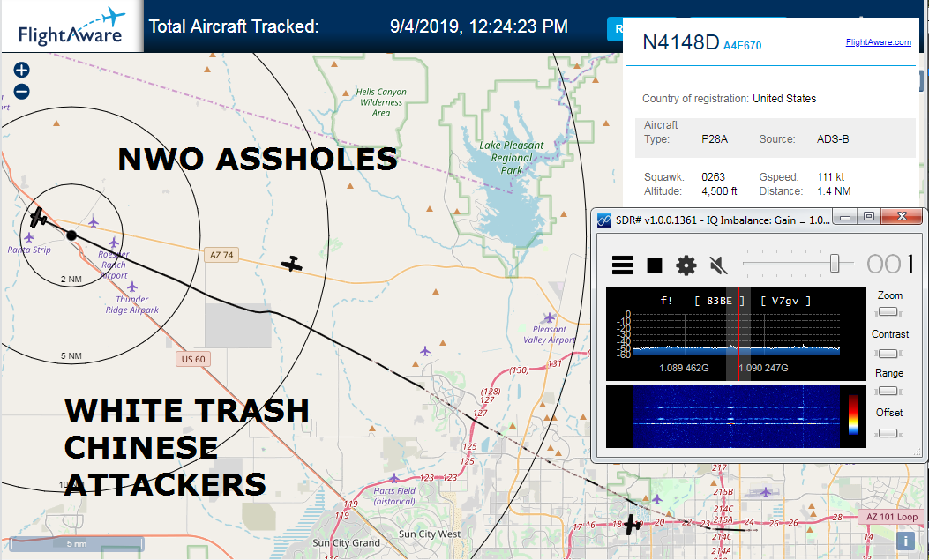The image size is (929, 560).
Task: Click the Ranta Strip airport marker
Action: [x=29, y=238]
